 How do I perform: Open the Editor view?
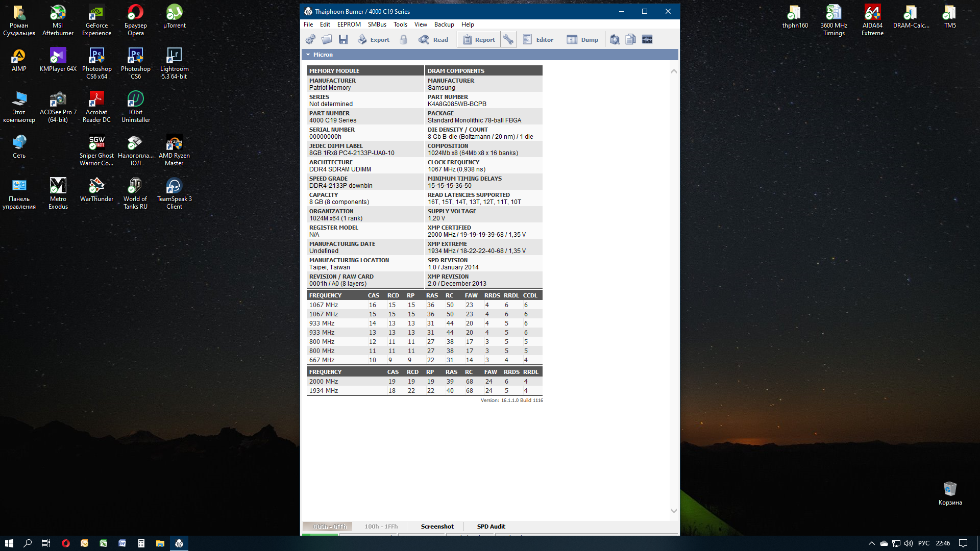(x=538, y=39)
